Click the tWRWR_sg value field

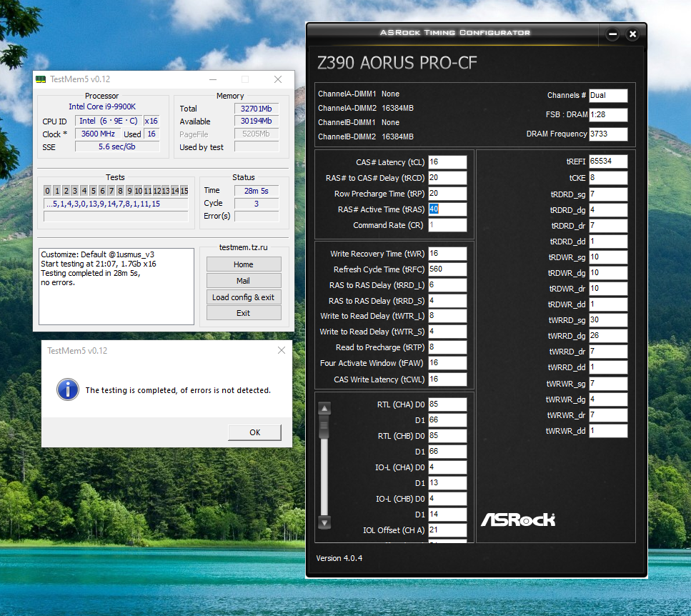point(608,383)
